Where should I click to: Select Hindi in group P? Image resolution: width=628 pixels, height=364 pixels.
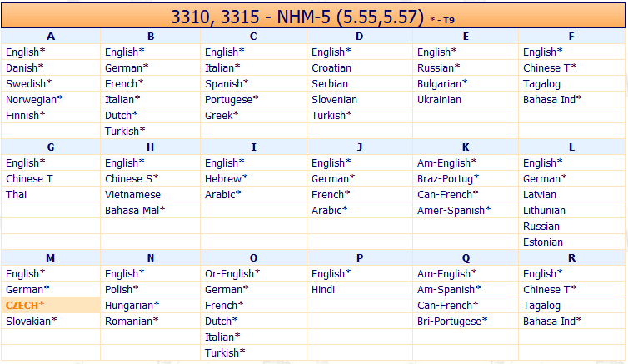pyautogui.click(x=323, y=290)
